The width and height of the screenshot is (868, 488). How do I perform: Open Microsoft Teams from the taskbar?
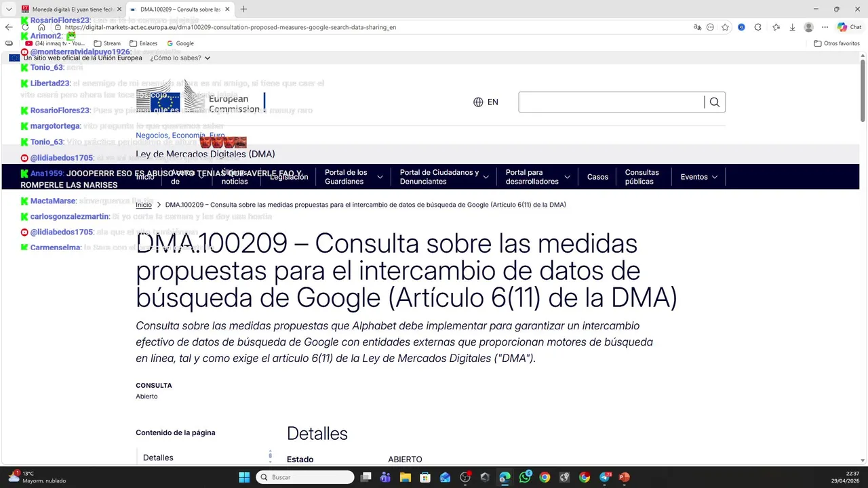click(385, 477)
